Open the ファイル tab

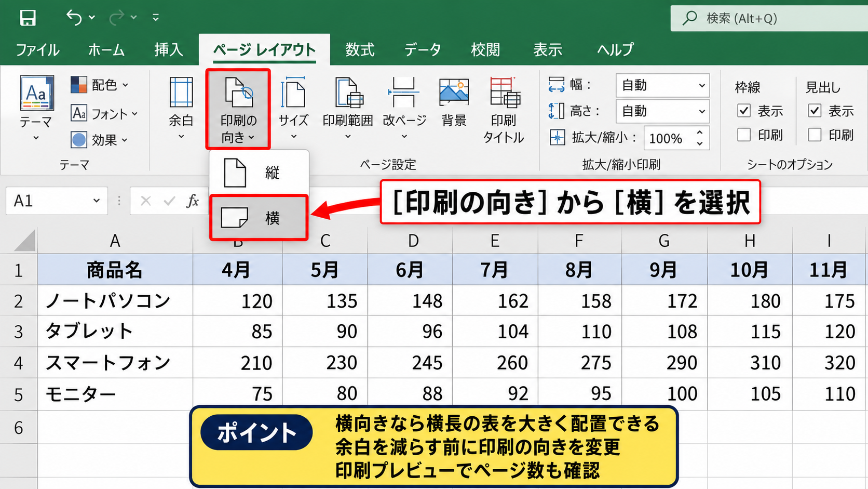pyautogui.click(x=37, y=50)
